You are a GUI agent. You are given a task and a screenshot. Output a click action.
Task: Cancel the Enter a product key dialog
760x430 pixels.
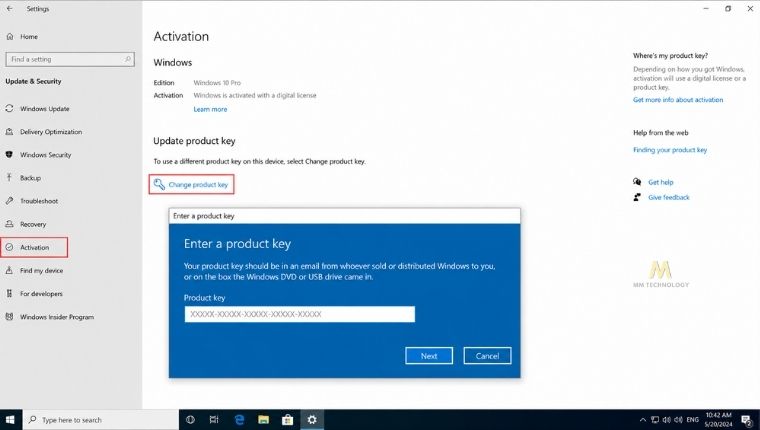tap(487, 356)
